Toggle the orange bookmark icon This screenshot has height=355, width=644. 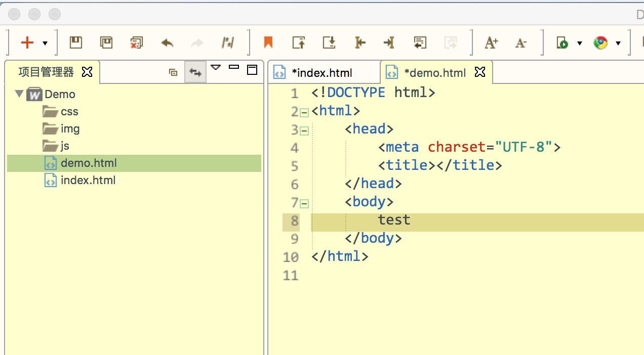pyautogui.click(x=268, y=42)
